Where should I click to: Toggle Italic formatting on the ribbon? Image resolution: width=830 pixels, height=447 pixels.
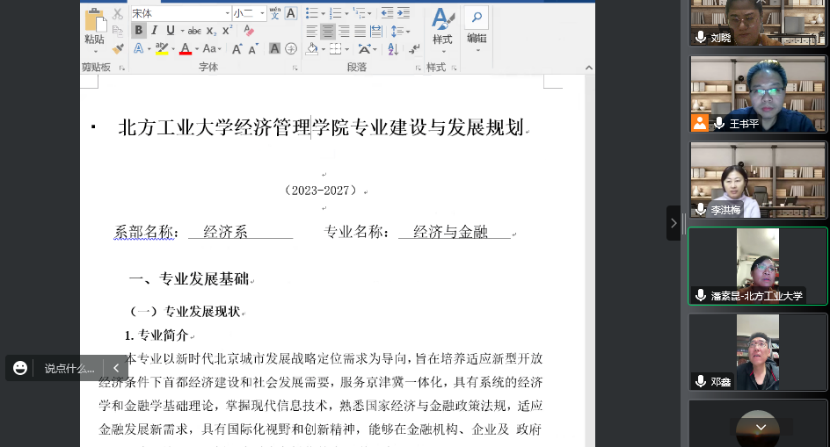coord(154,30)
